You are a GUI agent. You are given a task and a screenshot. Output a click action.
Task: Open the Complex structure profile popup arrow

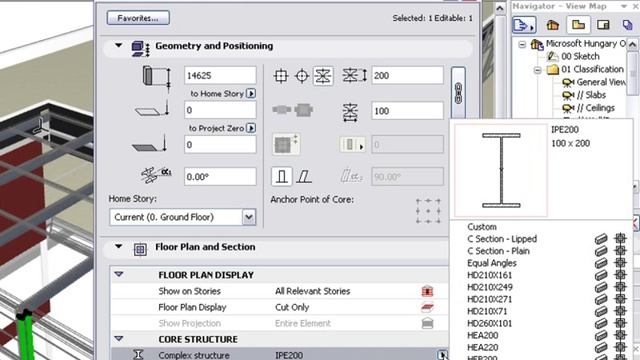pyautogui.click(x=442, y=355)
